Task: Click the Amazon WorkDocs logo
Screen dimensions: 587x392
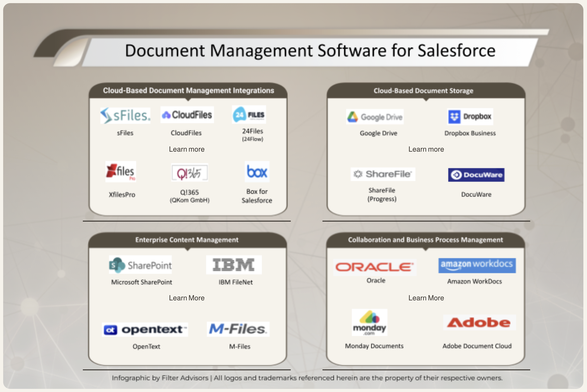Action: click(477, 265)
